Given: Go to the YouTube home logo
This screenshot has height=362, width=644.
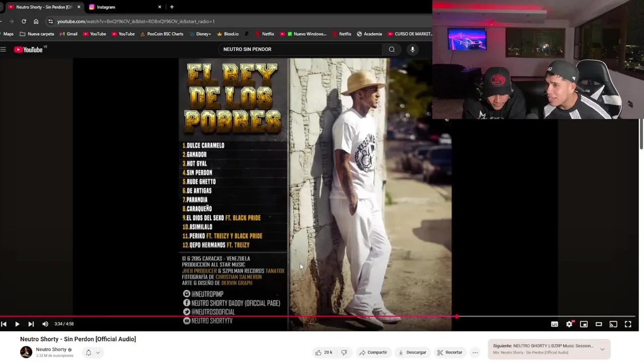Looking at the screenshot, I should [30, 49].
